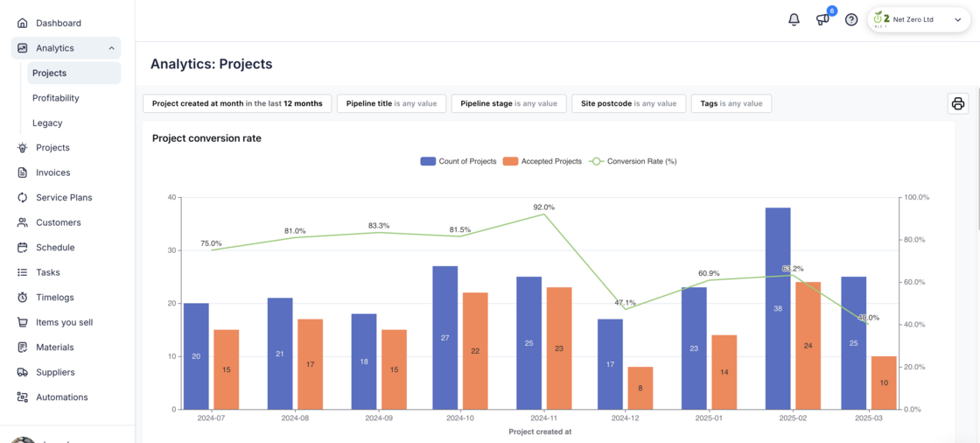Open the Project created at month filter

pyautogui.click(x=237, y=103)
